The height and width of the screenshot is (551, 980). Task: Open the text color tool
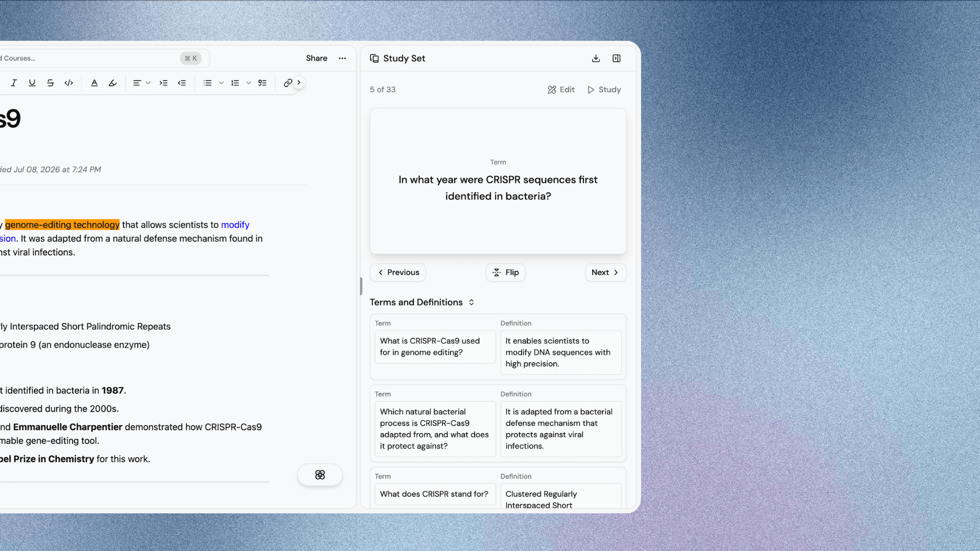[x=94, y=83]
